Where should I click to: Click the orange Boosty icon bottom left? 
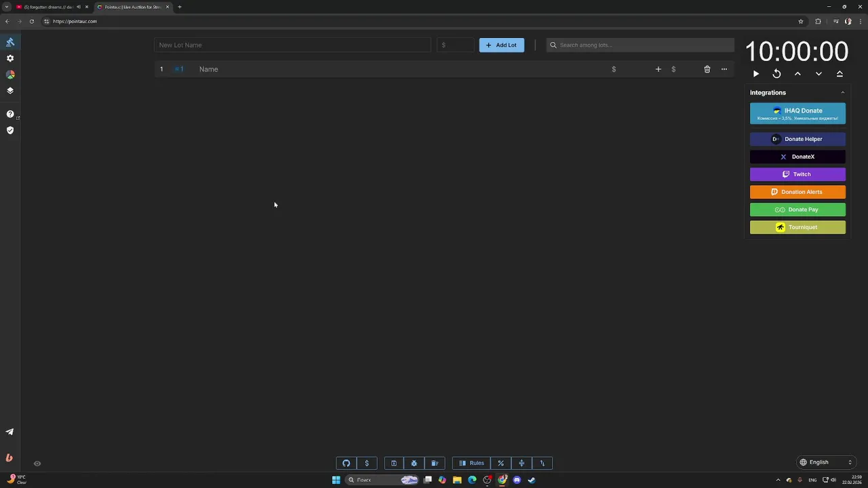pos(9,458)
